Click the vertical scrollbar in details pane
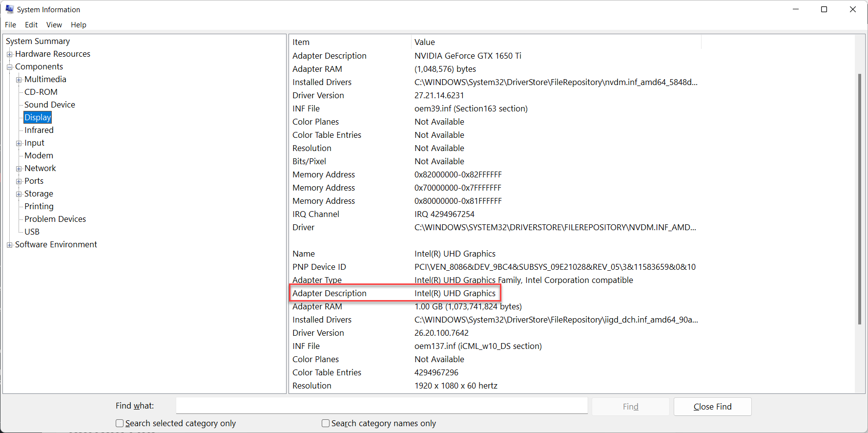The image size is (868, 433). (x=859, y=195)
